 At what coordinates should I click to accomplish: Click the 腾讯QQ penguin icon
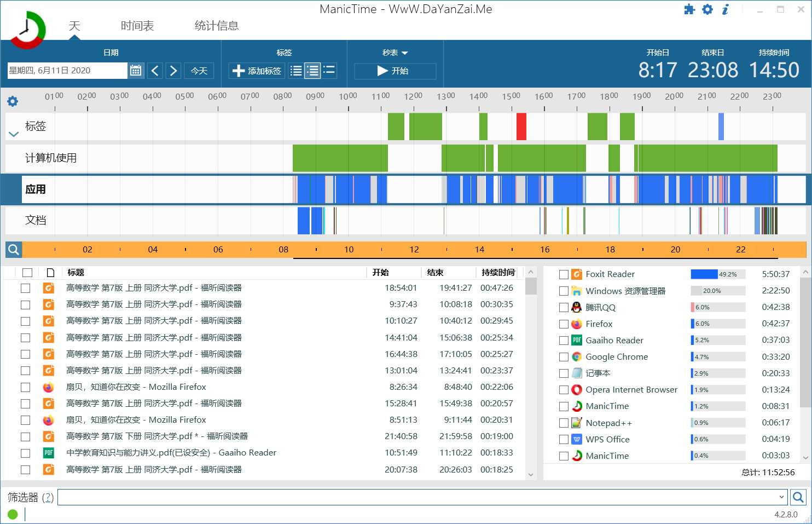(577, 307)
